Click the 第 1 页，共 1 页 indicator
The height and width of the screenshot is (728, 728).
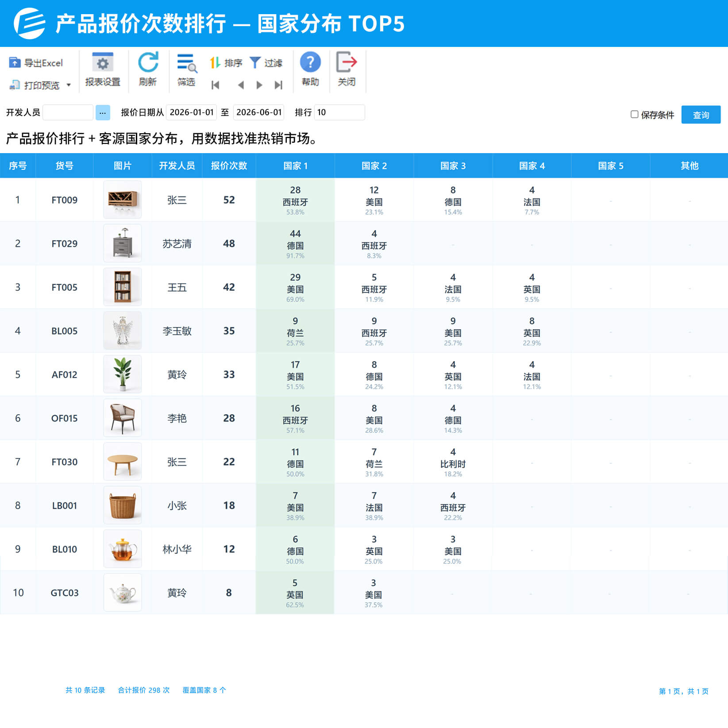[x=683, y=691]
